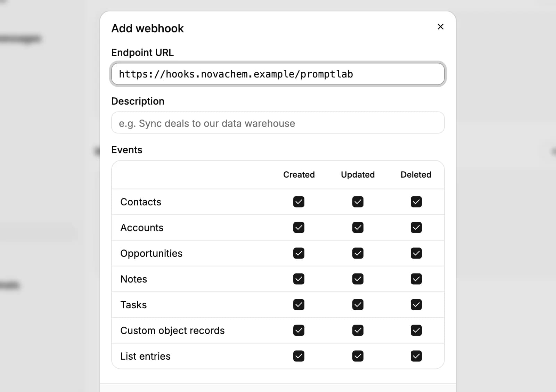Uncheck Notes Updated checkbox
The image size is (556, 392).
pos(358,279)
